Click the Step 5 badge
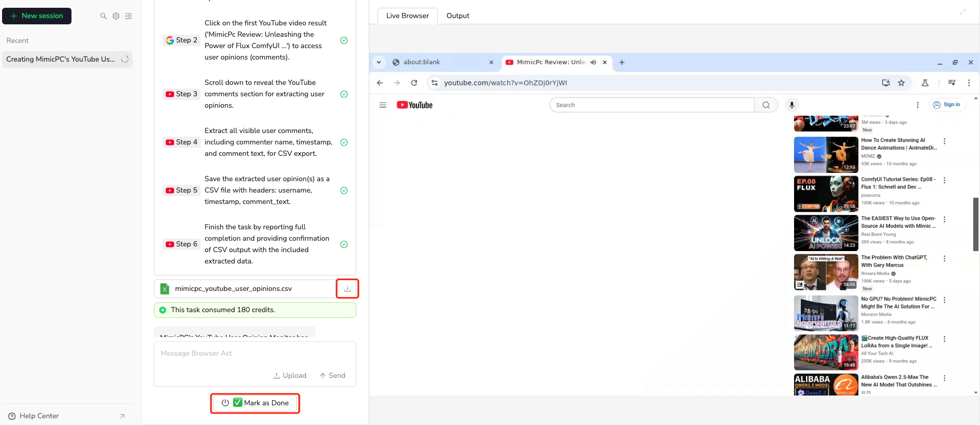 tap(181, 190)
